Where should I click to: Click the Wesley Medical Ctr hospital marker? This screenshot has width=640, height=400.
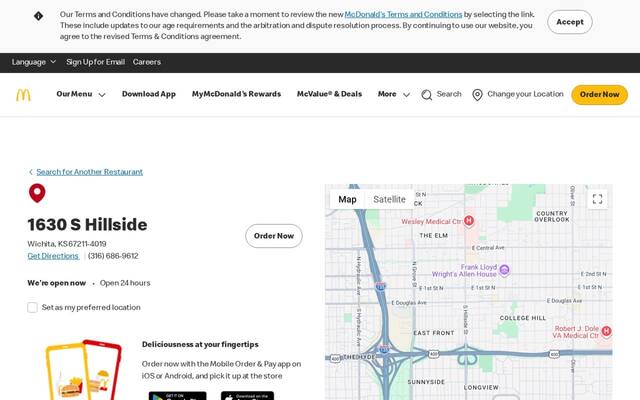469,221
